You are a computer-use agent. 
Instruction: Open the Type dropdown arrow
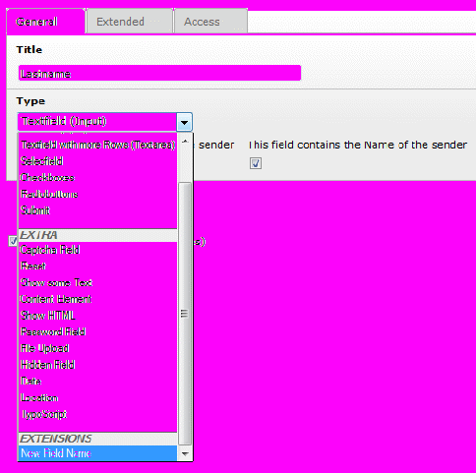pos(184,122)
